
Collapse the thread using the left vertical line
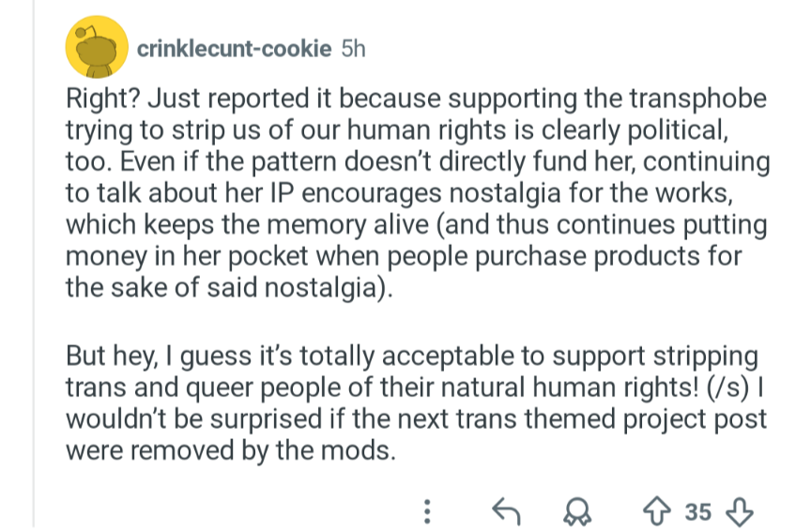coord(34,266)
